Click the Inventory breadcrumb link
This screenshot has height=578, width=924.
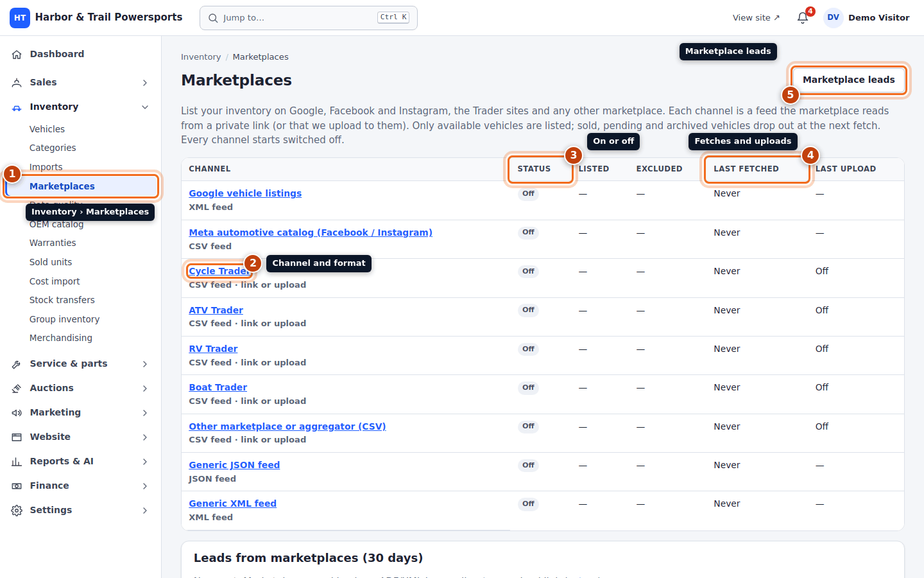[x=201, y=57]
